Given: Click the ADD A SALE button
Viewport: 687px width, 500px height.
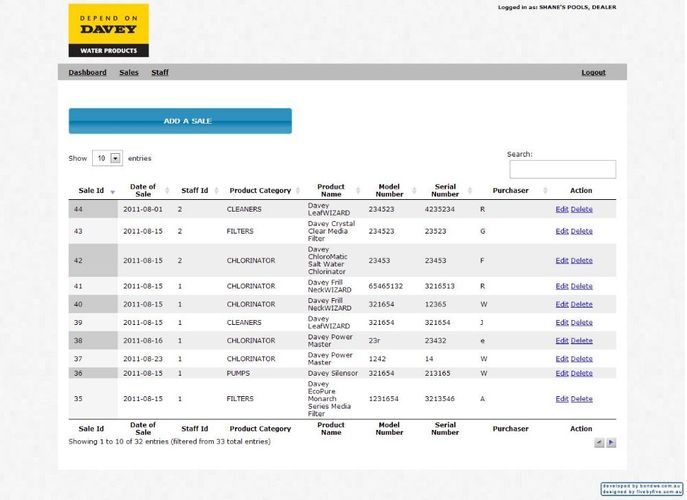Looking at the screenshot, I should (180, 121).
